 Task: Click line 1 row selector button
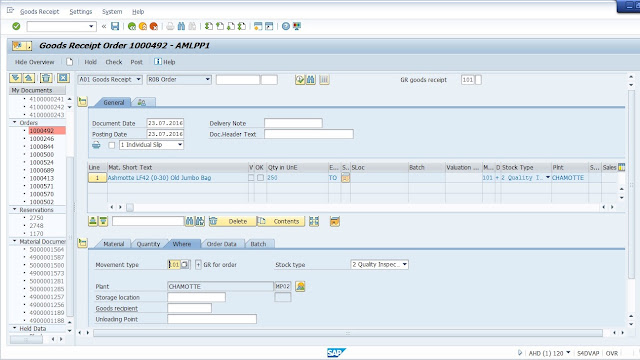point(97,178)
